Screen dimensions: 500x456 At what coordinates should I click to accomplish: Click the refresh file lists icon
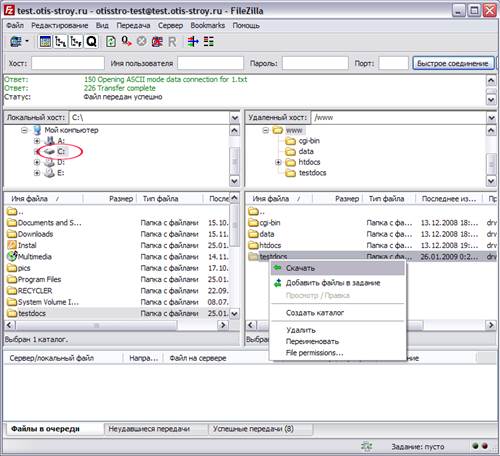pos(111,42)
